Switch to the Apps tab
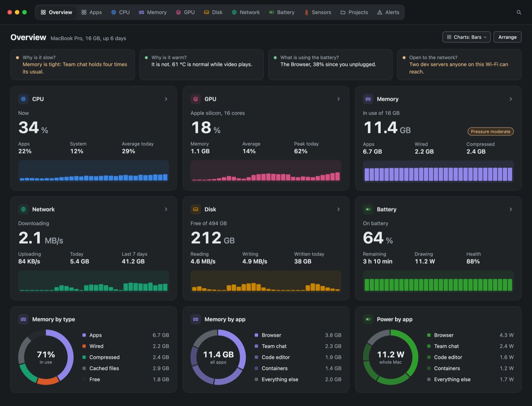The height and width of the screenshot is (406, 532). pyautogui.click(x=92, y=12)
